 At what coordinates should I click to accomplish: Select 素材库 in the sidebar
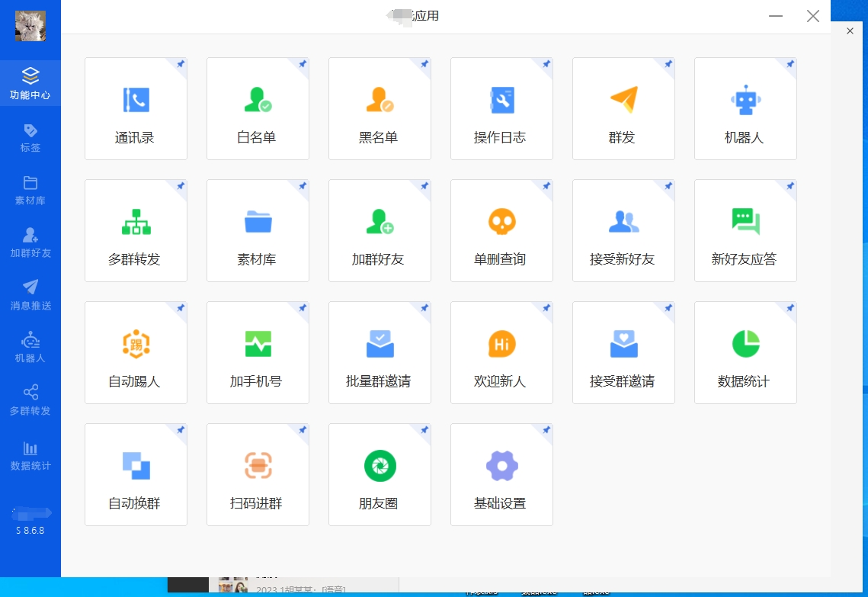30,191
